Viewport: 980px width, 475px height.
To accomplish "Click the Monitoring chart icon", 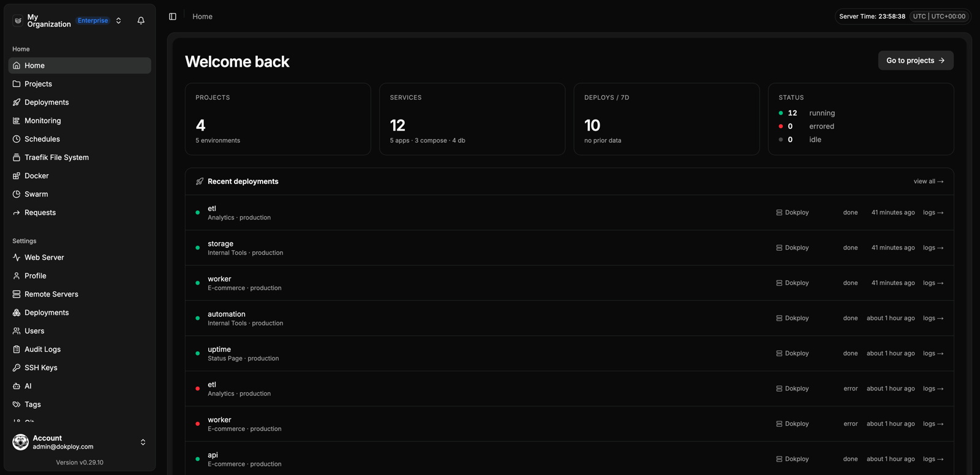I will coord(17,121).
